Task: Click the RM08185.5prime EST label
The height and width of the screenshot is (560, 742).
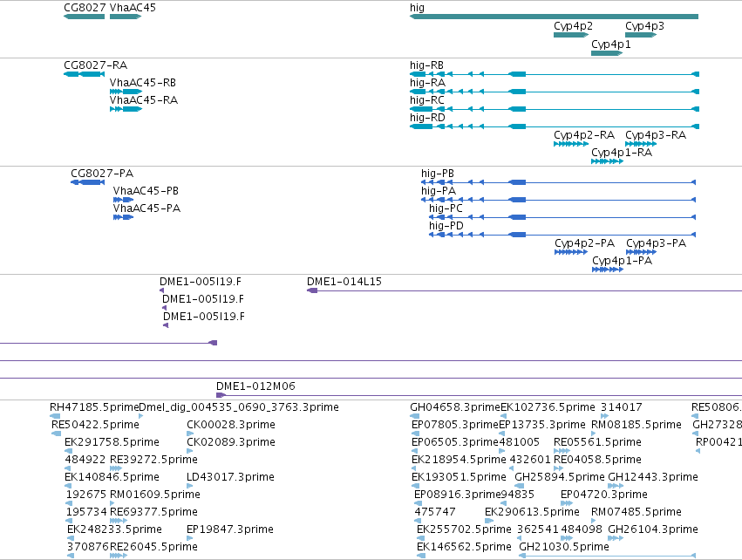Action: point(636,425)
